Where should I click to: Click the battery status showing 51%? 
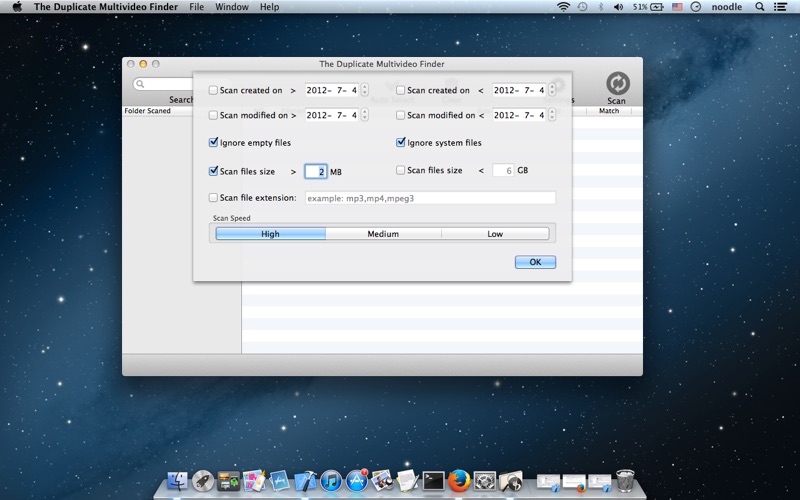pos(648,7)
